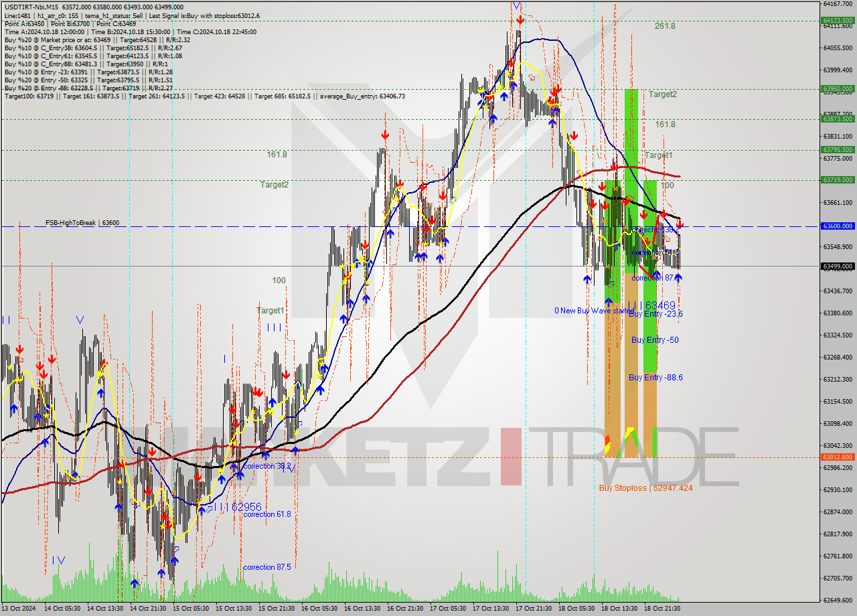Click the correction 87.5 label near the chart bottom
The height and width of the screenshot is (616, 857).
click(266, 567)
